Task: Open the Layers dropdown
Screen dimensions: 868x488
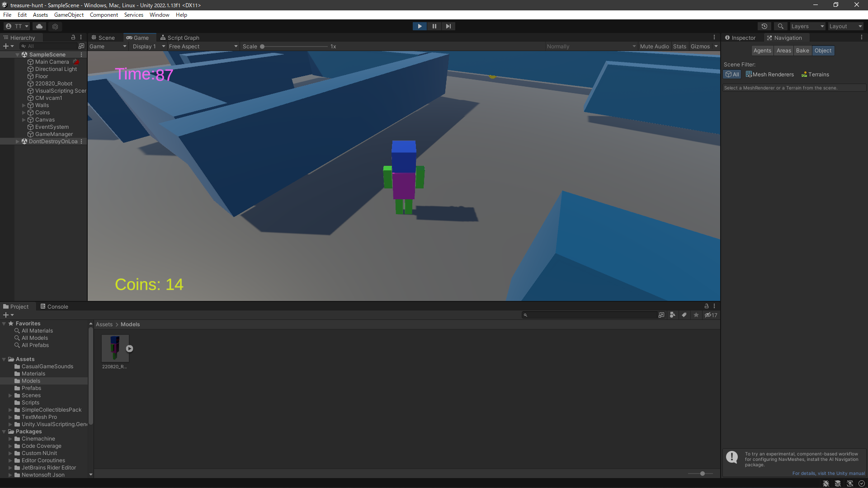Action: 807,26
